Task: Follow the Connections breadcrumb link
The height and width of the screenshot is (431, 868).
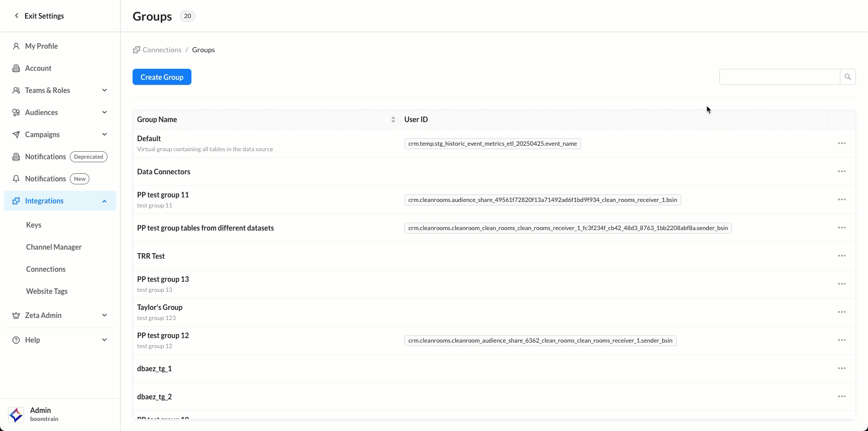Action: click(162, 50)
